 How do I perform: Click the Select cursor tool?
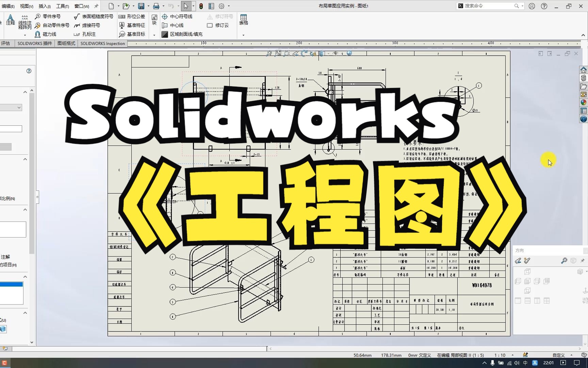coord(186,6)
